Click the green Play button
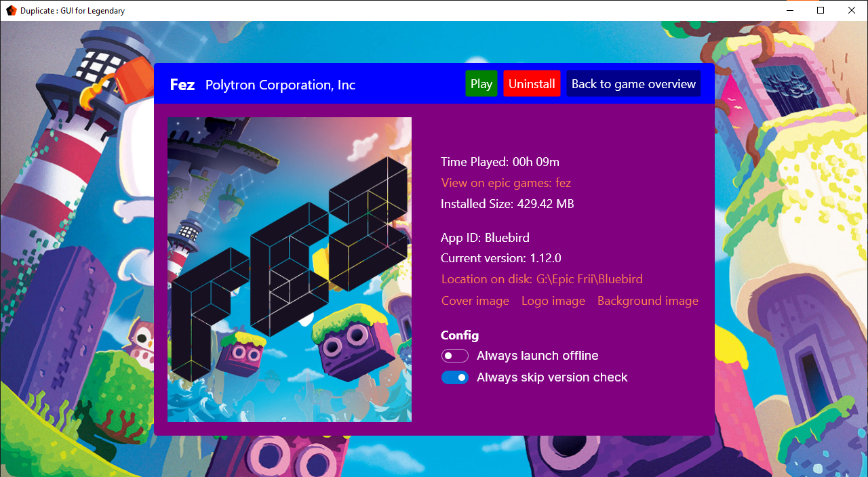The image size is (868, 477). [481, 84]
